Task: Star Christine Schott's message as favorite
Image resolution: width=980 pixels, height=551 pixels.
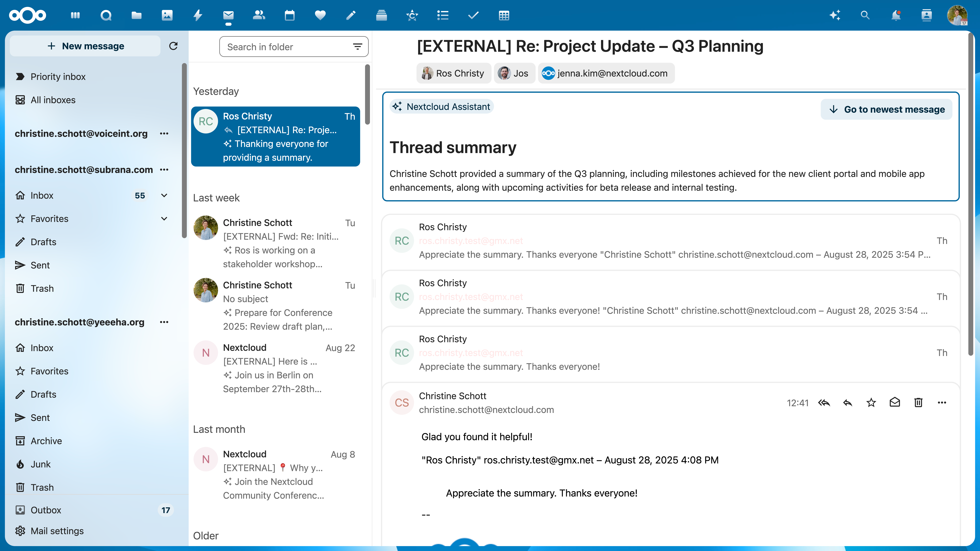Action: [x=871, y=402]
